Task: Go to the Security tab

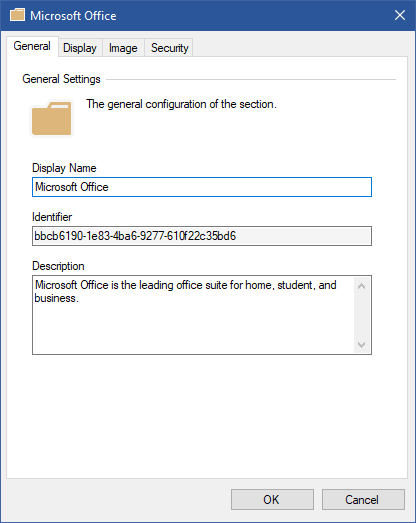Action: pos(169,48)
